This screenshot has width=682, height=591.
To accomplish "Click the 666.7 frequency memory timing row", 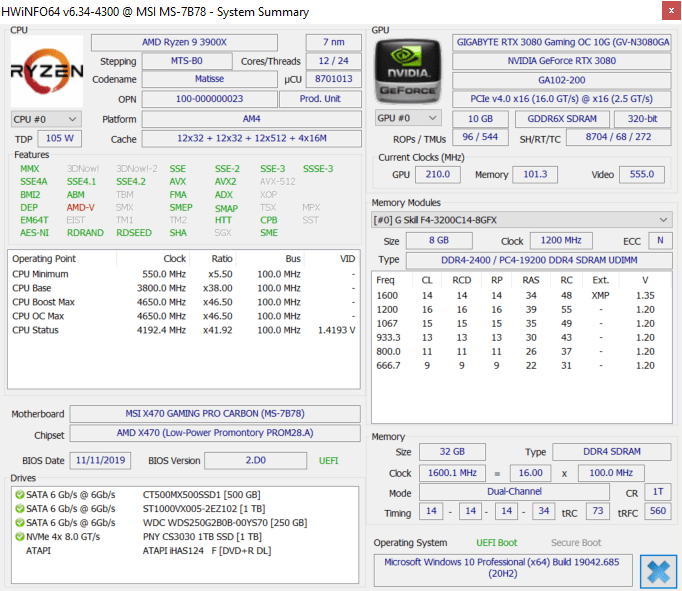I will [522, 365].
